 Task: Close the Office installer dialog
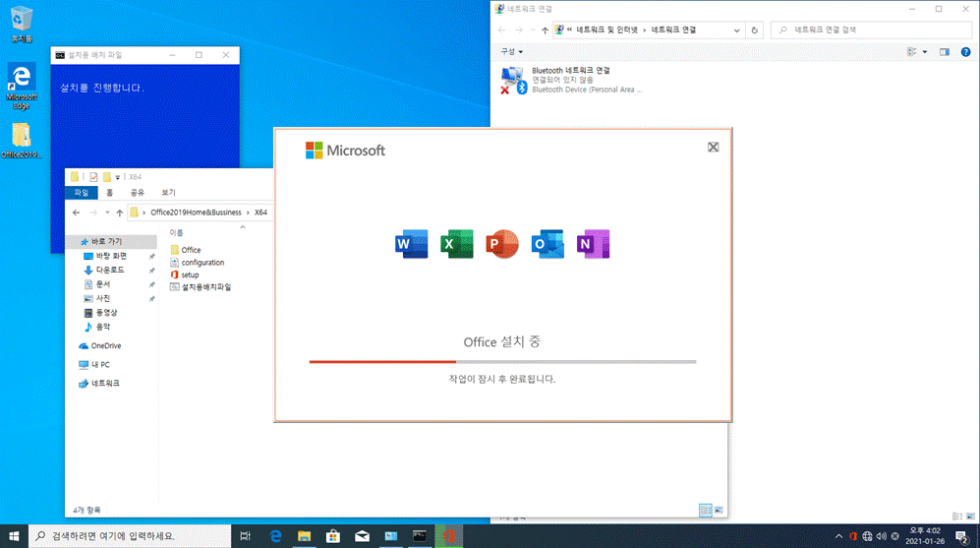coord(713,147)
